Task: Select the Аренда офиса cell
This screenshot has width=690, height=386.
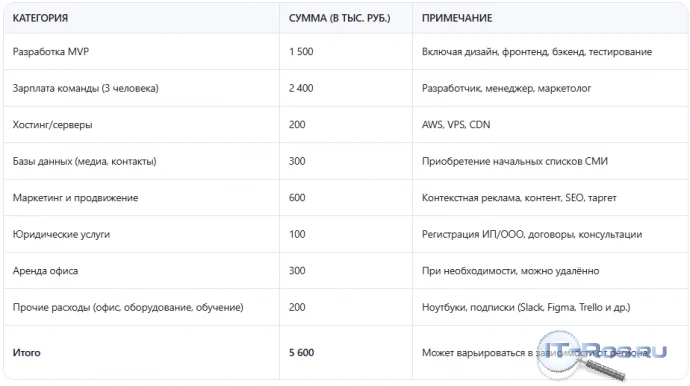Action: pyautogui.click(x=45, y=271)
